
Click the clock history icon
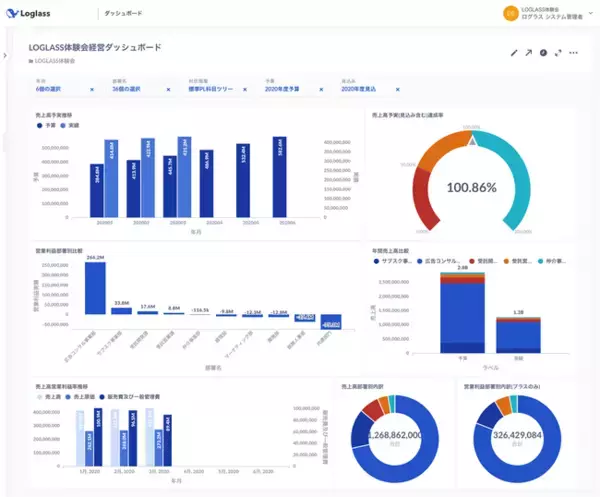tap(543, 53)
